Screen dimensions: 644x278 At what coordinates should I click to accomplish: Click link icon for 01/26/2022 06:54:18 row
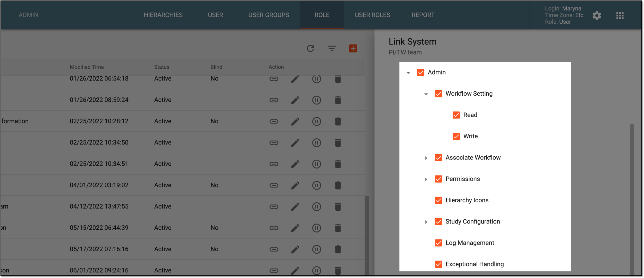(274, 79)
